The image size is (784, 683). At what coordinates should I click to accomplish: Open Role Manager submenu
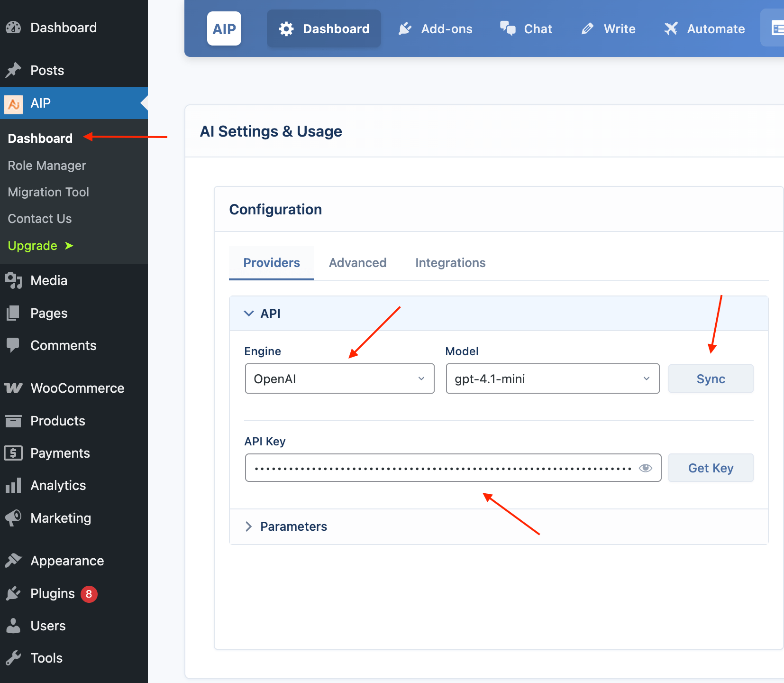click(47, 166)
